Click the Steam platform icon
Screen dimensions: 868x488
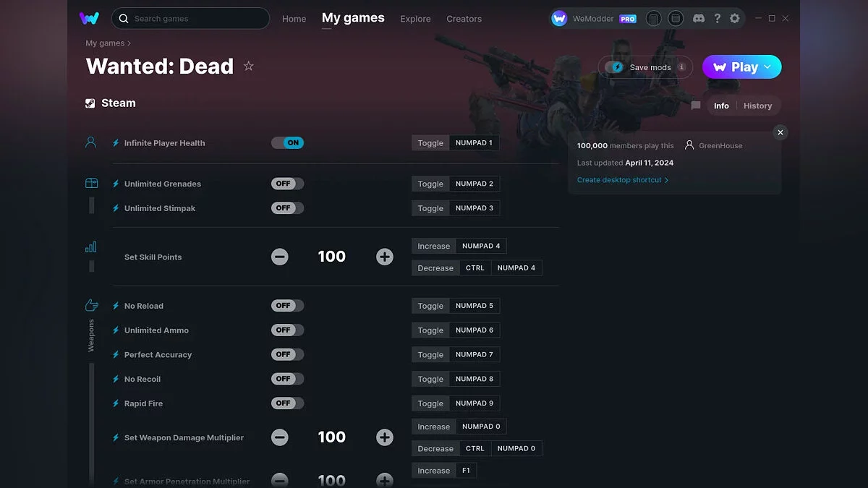(x=90, y=103)
